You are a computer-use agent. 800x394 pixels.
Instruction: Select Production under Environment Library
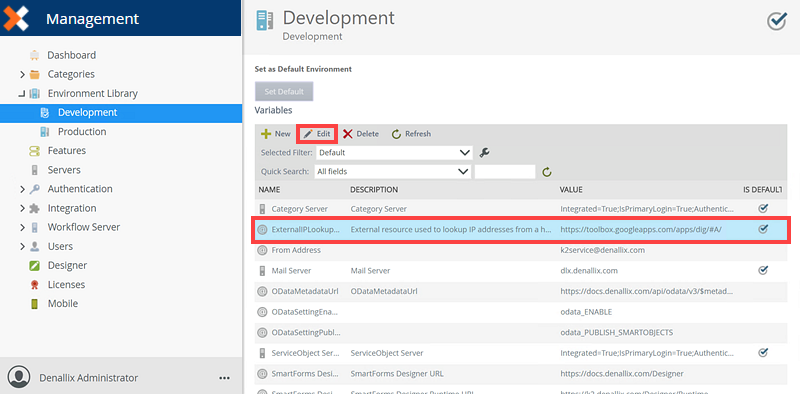click(82, 132)
